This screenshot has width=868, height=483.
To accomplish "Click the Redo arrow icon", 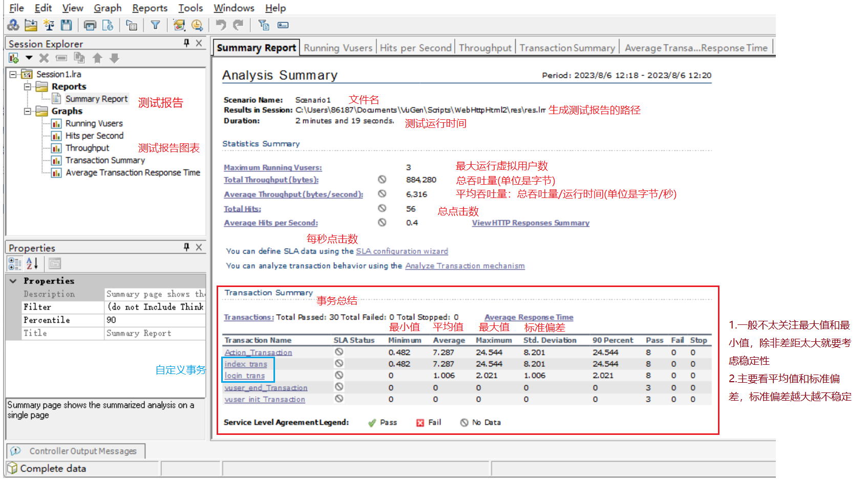I will click(238, 25).
